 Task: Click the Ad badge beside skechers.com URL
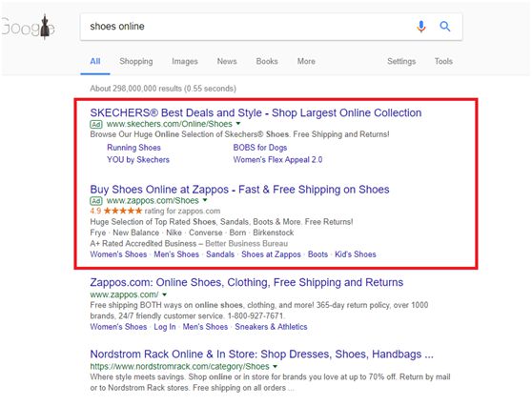[x=96, y=124]
